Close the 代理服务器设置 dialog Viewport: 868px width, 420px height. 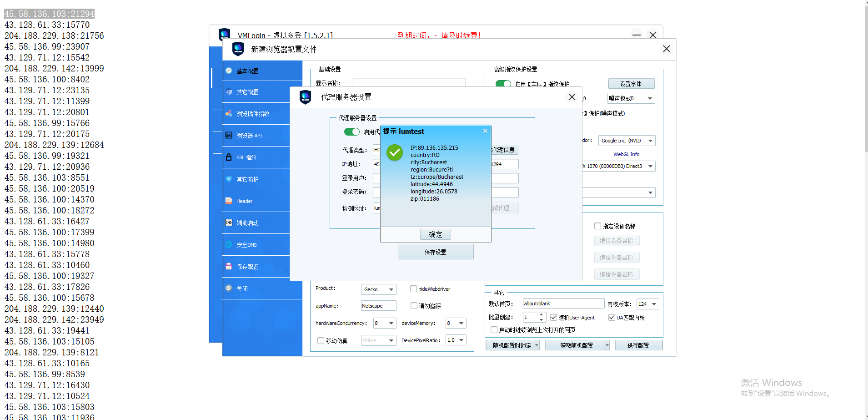(x=572, y=97)
